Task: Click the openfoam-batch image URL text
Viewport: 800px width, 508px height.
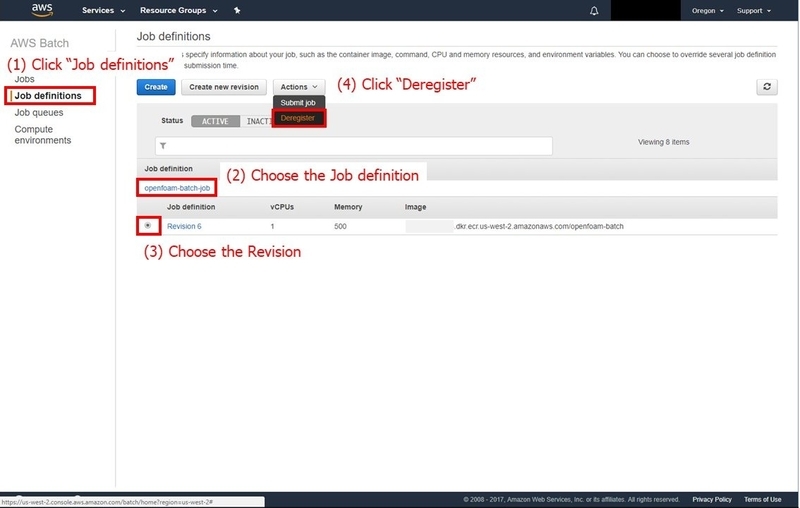Action: click(539, 226)
